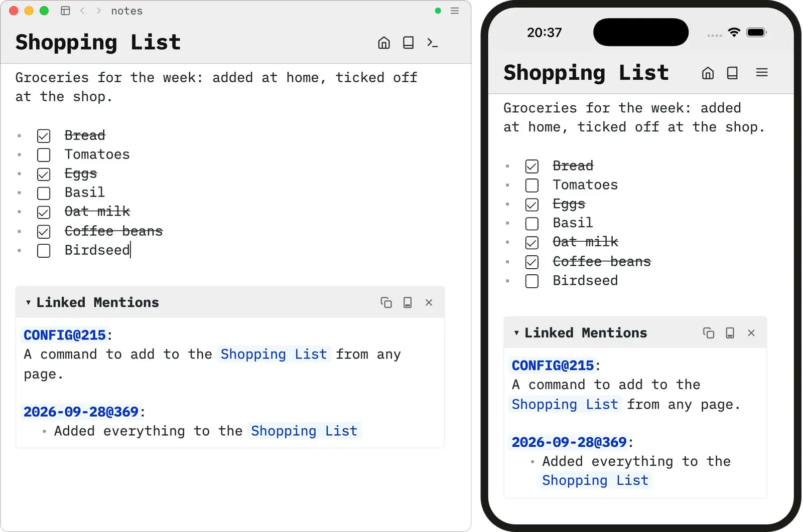Click 'Tomatoes' item text in desktop window
Viewport: 803px width, 532px height.
97,154
